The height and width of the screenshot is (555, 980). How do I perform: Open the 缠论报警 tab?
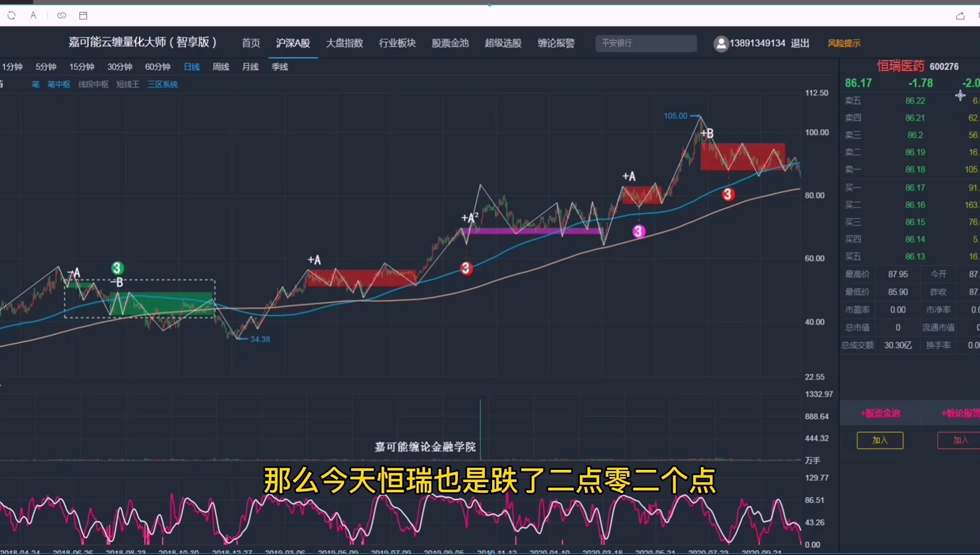556,43
